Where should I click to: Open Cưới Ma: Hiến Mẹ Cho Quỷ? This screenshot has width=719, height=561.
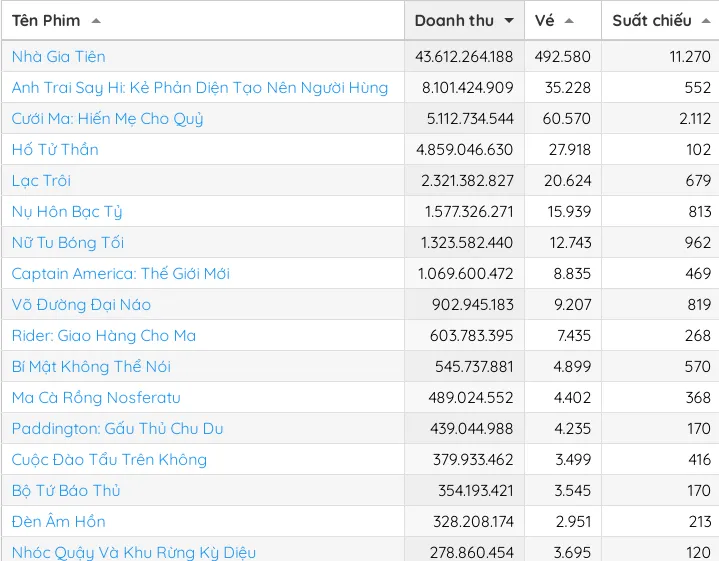[107, 119]
